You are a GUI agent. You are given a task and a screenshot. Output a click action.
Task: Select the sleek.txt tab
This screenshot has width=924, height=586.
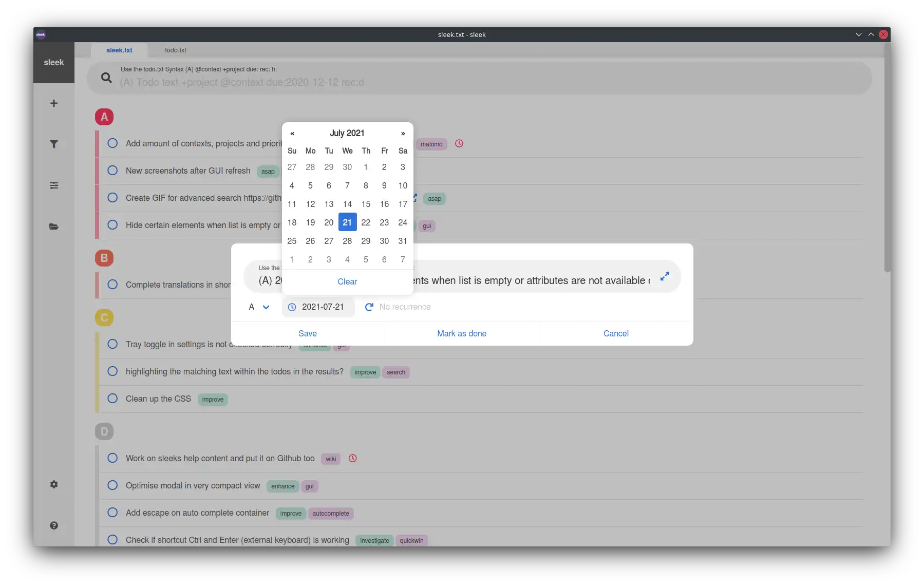pos(119,50)
